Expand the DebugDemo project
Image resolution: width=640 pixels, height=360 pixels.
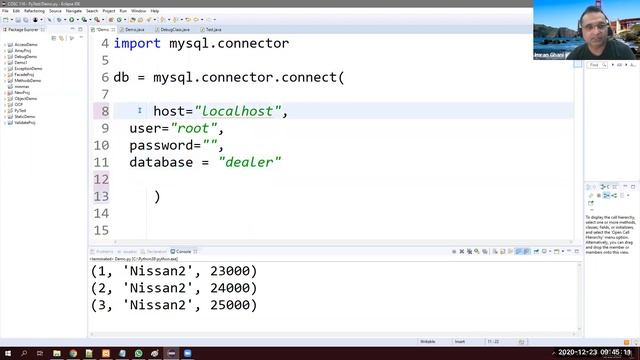(5, 57)
